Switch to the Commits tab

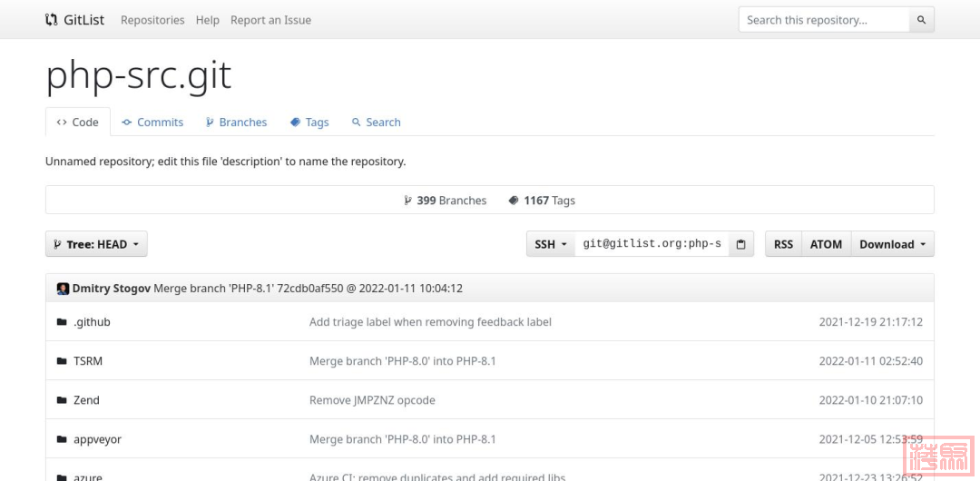click(x=152, y=123)
